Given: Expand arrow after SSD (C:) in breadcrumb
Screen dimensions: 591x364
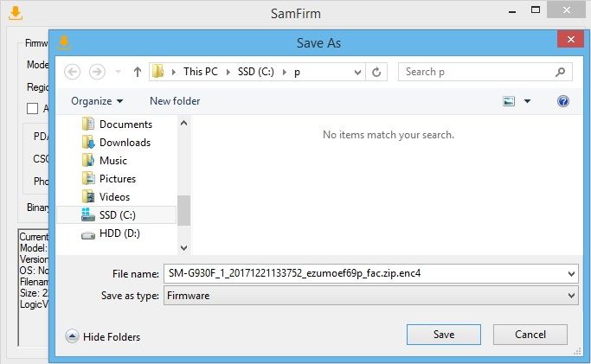Looking at the screenshot, I should (x=284, y=72).
